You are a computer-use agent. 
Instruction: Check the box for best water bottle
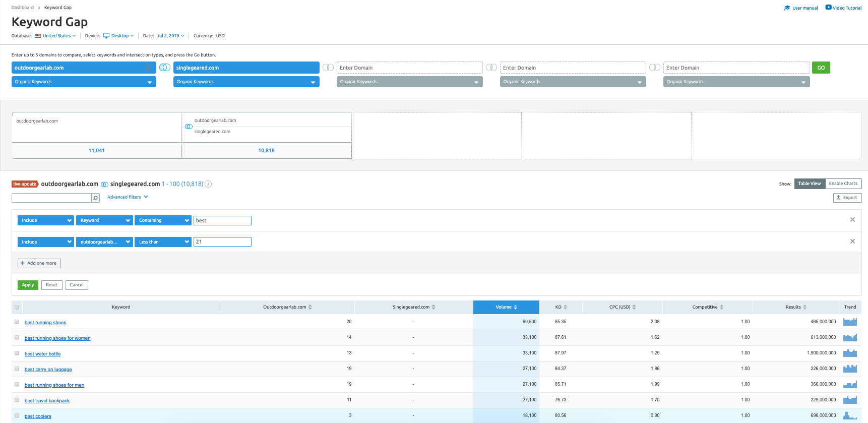click(x=17, y=353)
